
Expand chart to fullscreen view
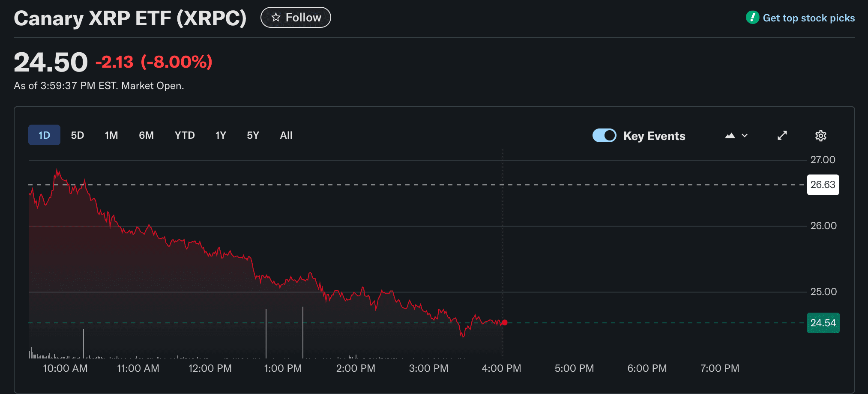pyautogui.click(x=782, y=136)
